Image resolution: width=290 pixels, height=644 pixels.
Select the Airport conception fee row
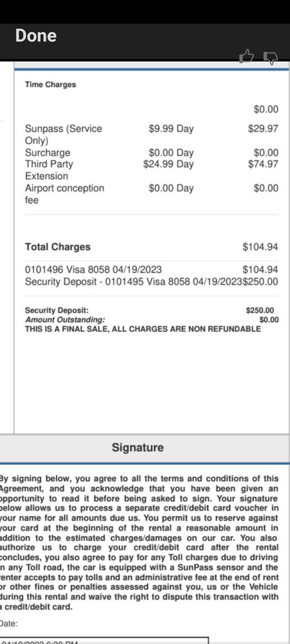coord(151,194)
